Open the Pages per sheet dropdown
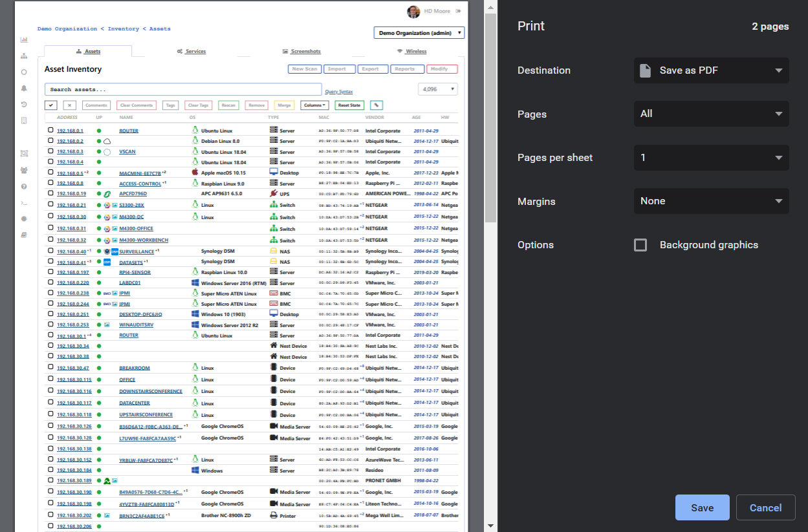The image size is (808, 532). click(x=711, y=158)
